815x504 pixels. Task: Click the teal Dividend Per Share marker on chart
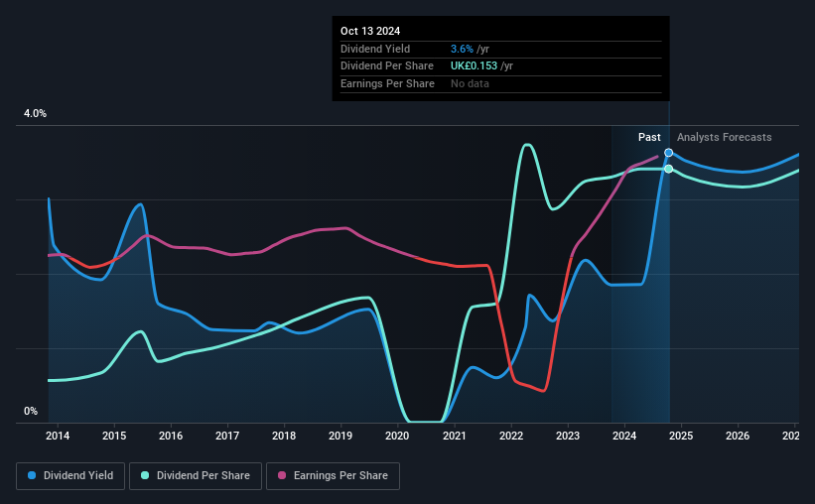[x=669, y=169]
